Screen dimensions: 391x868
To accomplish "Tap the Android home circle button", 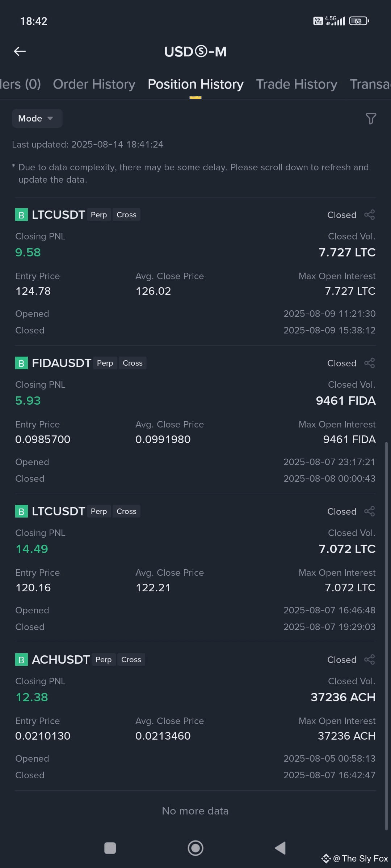I will pos(195,848).
